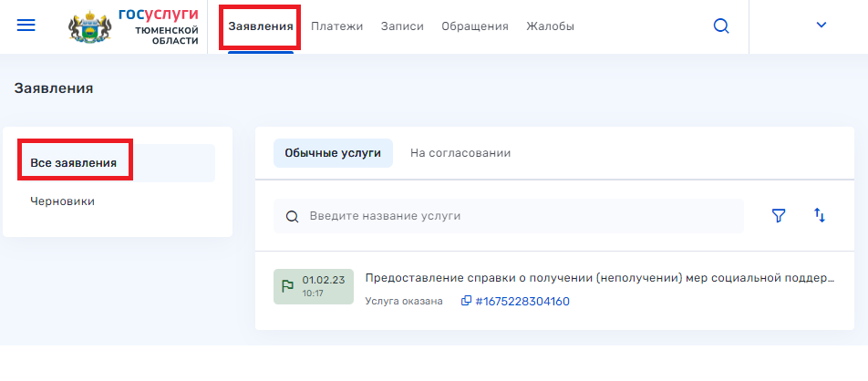
Task: Open the hamburger main menu
Action: tap(26, 26)
